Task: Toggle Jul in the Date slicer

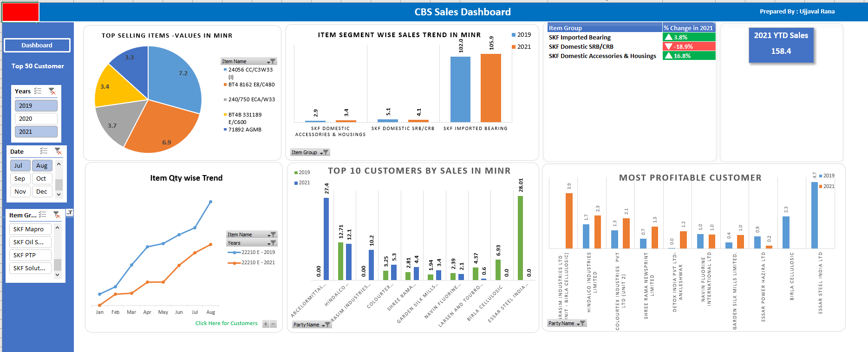Action: tap(20, 165)
